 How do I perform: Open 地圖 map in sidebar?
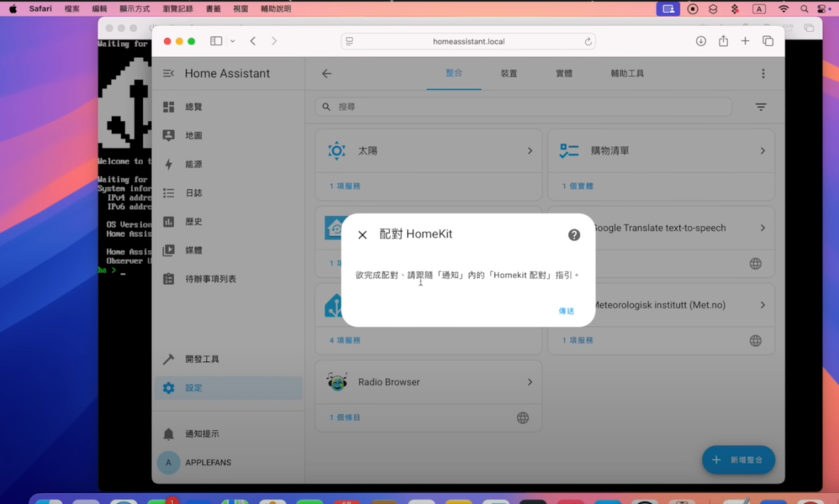pyautogui.click(x=228, y=135)
